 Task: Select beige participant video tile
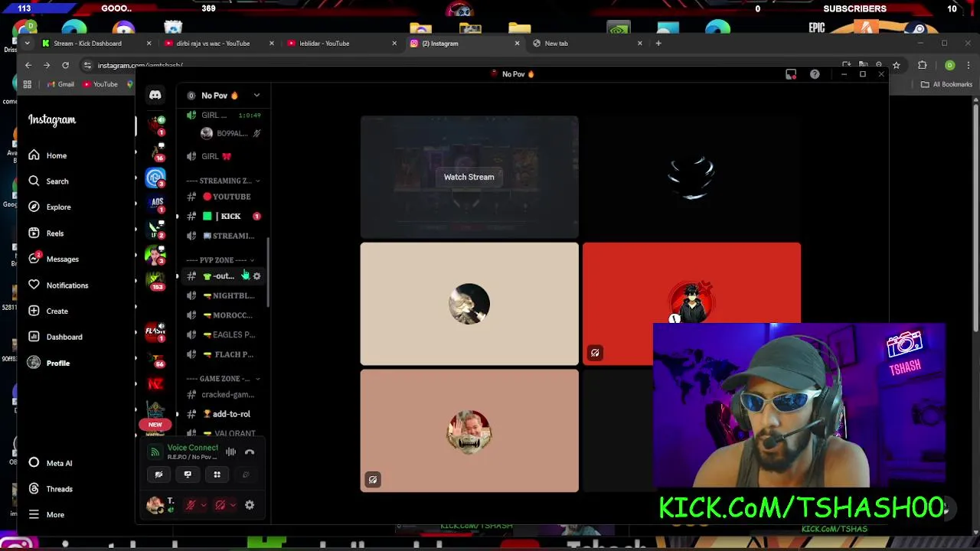[469, 304]
